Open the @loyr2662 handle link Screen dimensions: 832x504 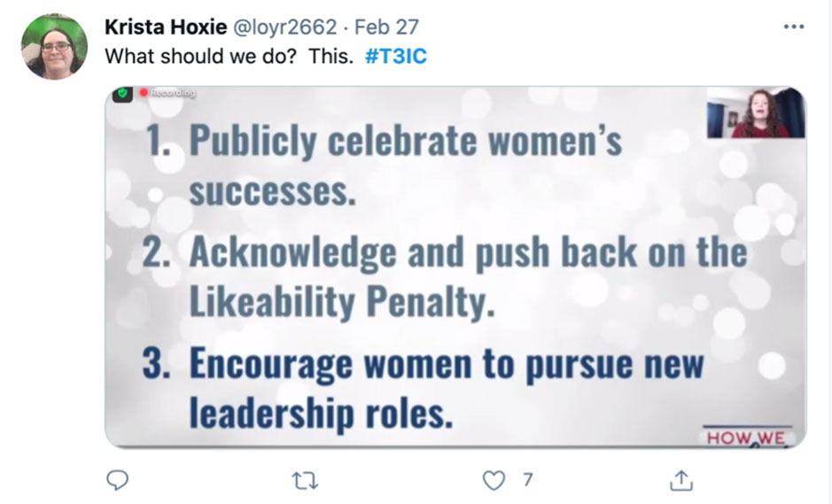pos(285,27)
